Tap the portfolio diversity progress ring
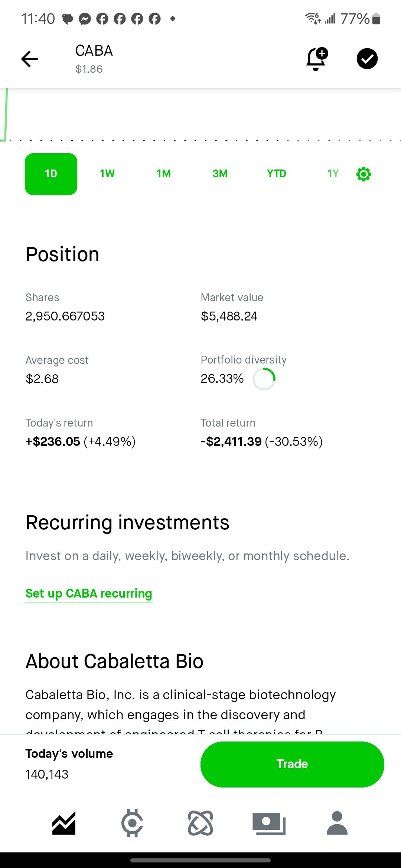This screenshot has width=401, height=868. (264, 378)
